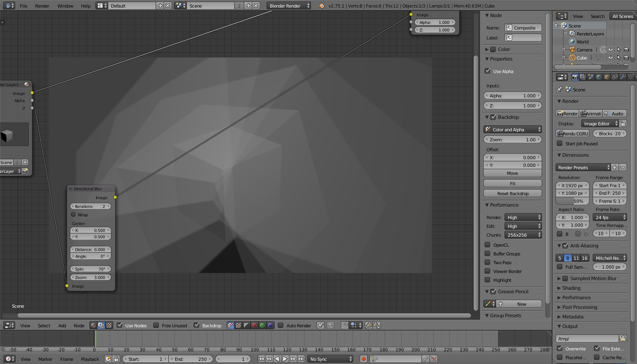Toggle the Backdrop checkbox in the node header
The height and width of the screenshot is (364, 637).
(x=196, y=325)
